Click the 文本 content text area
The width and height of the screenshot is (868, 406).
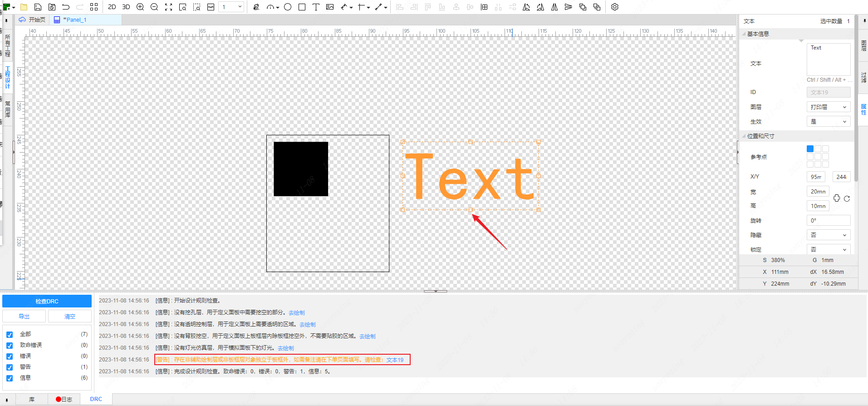[x=829, y=59]
